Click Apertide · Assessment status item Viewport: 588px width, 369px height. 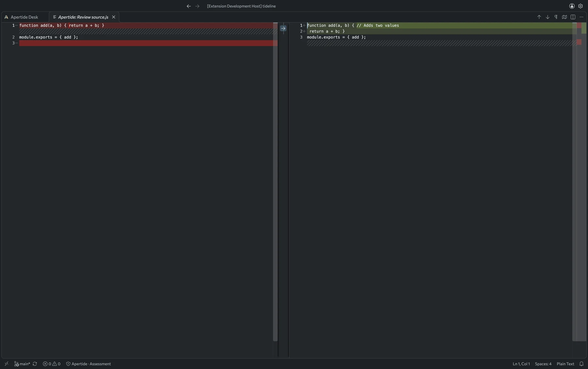point(89,364)
